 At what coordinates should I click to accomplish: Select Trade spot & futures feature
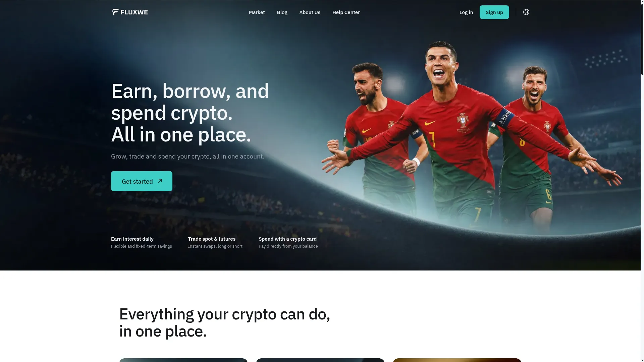tap(215, 242)
